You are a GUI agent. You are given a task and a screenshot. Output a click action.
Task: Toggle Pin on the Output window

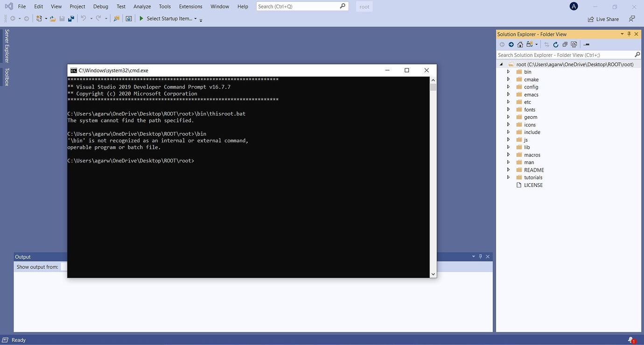click(x=480, y=256)
